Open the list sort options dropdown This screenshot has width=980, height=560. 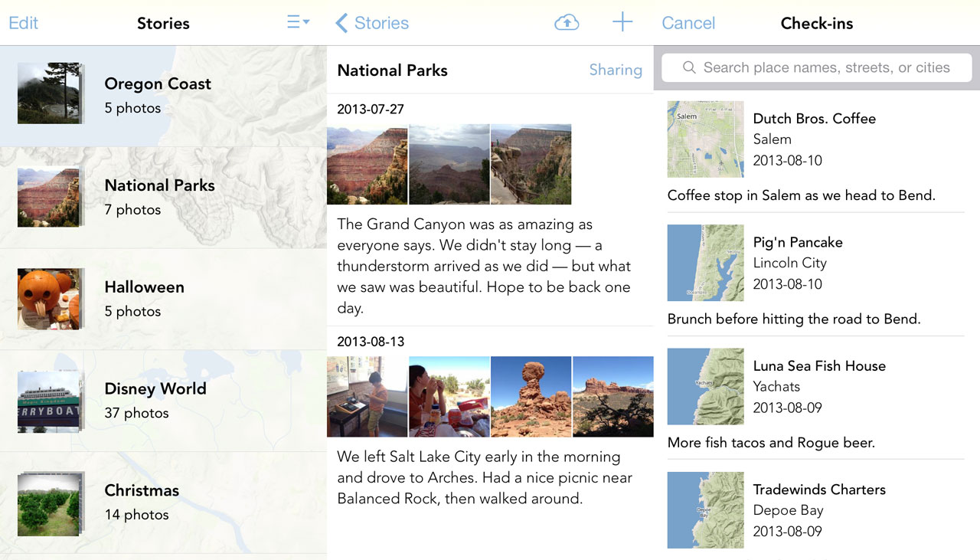(298, 23)
